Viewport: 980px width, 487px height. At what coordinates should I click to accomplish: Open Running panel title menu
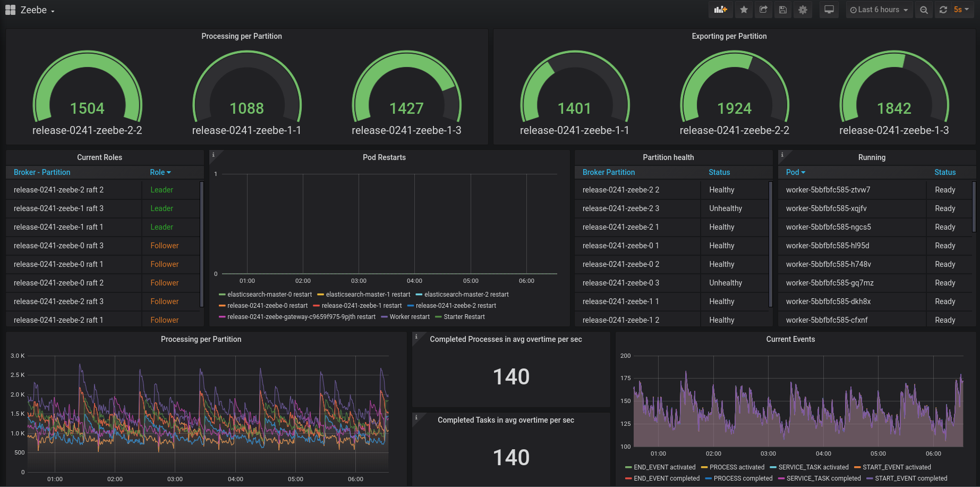pos(872,157)
